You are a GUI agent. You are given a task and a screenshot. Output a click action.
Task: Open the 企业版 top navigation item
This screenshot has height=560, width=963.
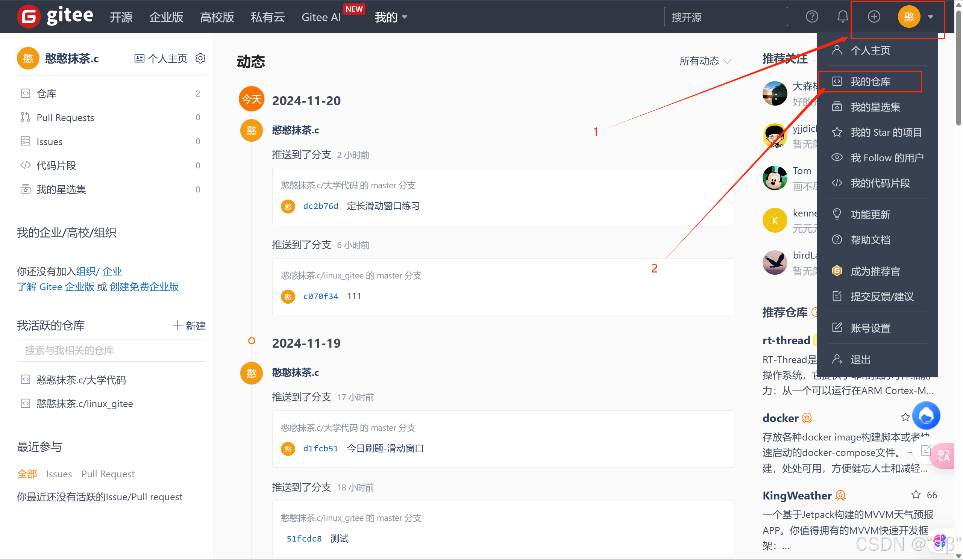click(x=166, y=17)
